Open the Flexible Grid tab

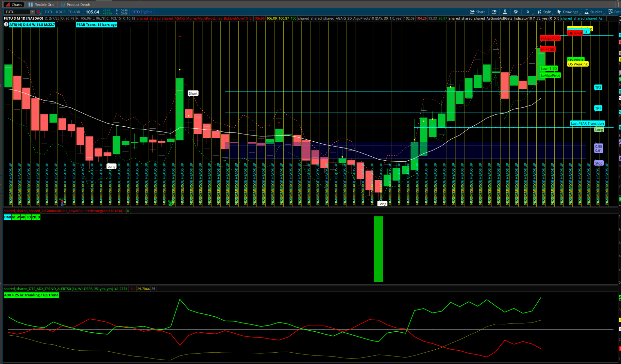pyautogui.click(x=42, y=5)
